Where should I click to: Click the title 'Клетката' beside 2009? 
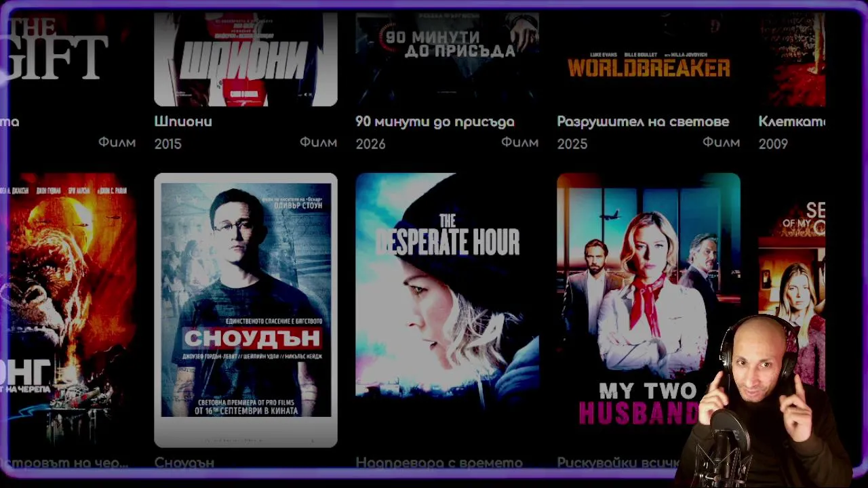click(791, 121)
